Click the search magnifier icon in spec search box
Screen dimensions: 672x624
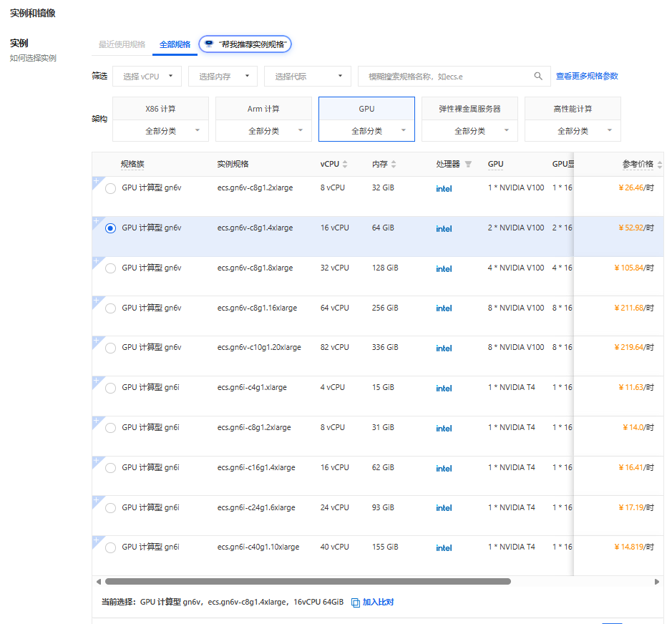(538, 77)
